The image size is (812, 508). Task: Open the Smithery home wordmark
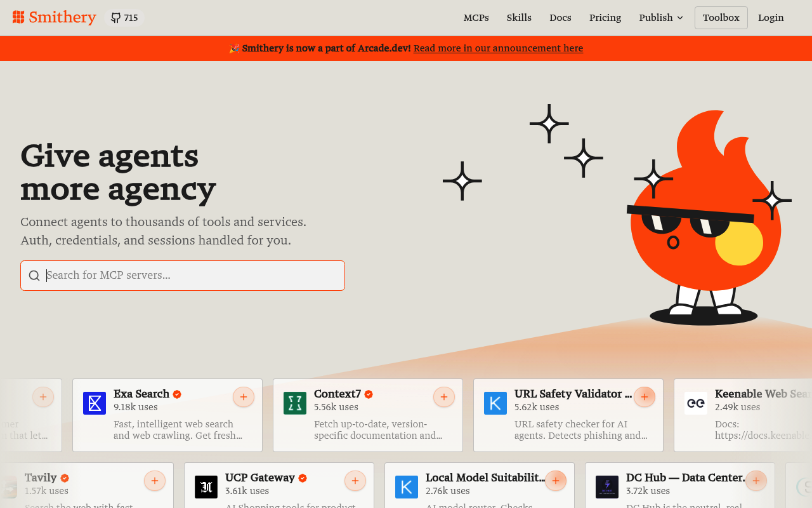62,17
